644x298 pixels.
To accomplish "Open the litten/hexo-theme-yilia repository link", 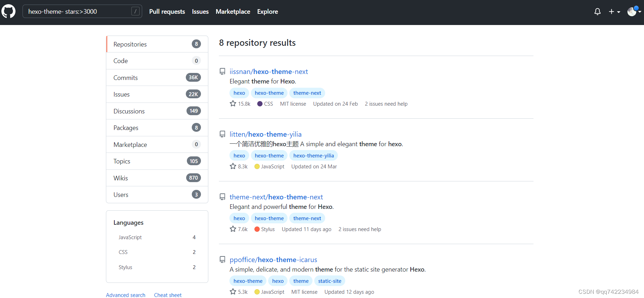I will click(265, 134).
